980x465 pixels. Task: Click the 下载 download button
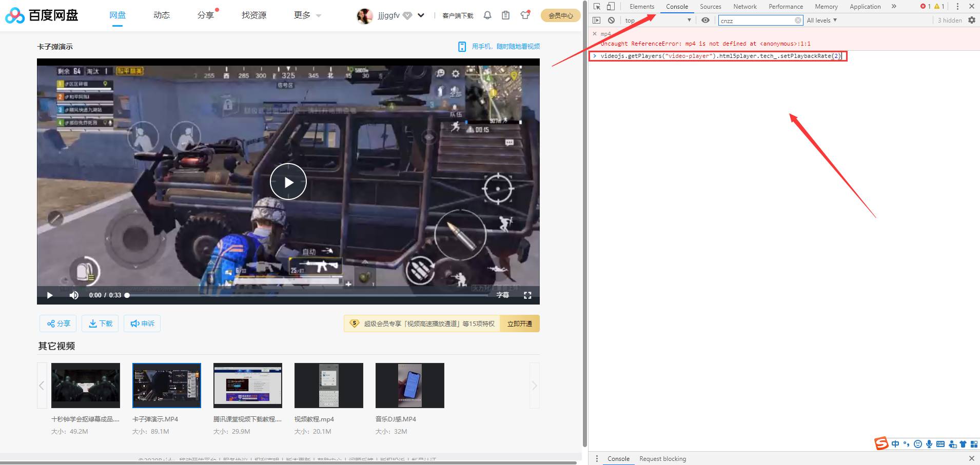point(101,324)
